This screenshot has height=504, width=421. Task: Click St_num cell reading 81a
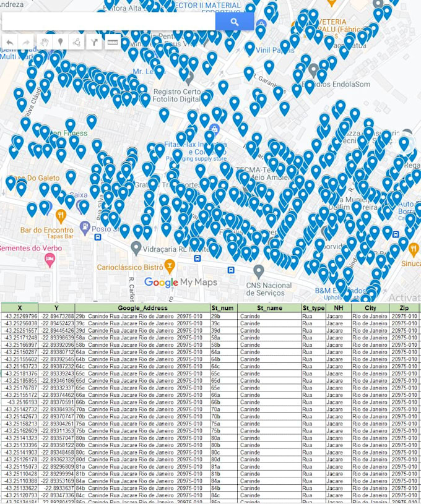[x=224, y=466]
